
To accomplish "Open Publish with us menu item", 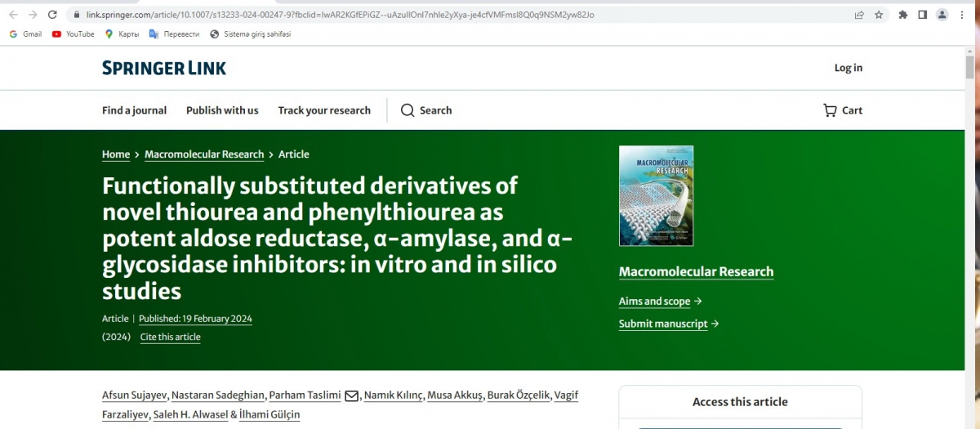I will coord(222,110).
